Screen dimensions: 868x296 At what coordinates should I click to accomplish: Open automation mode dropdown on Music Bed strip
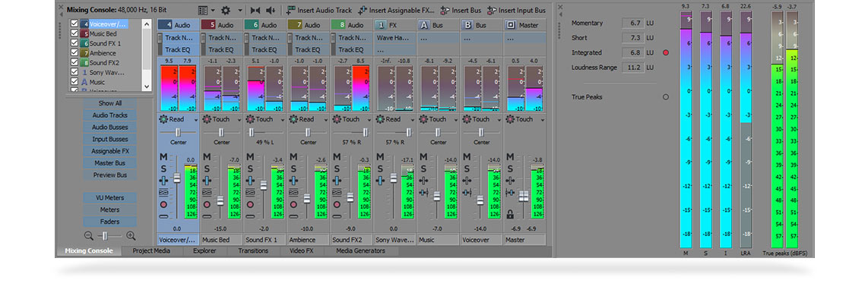239,119
